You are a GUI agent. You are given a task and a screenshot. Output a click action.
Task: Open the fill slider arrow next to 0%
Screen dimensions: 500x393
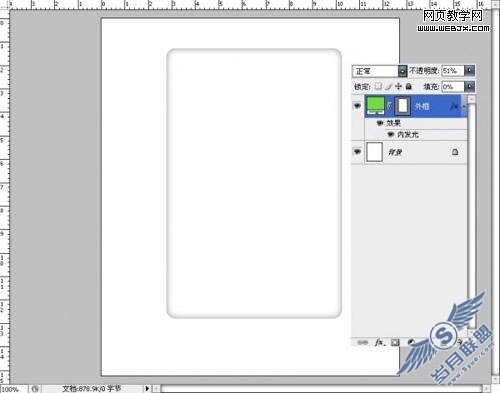tap(469, 87)
